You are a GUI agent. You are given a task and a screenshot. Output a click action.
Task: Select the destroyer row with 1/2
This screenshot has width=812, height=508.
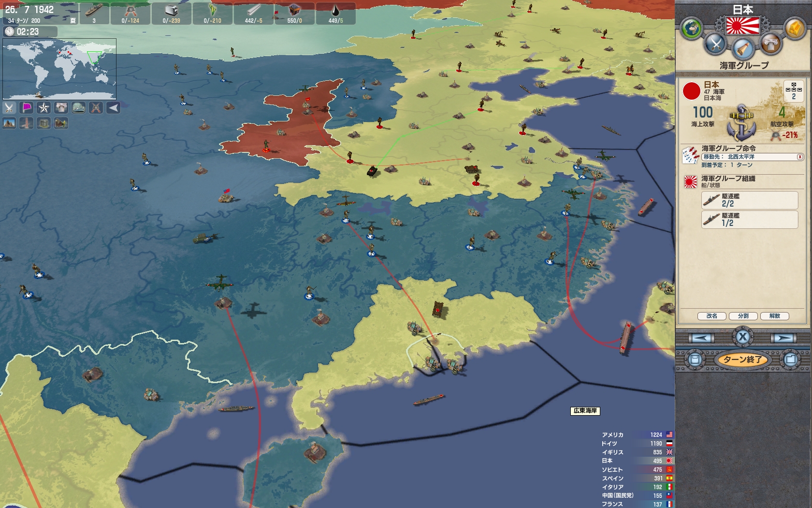(x=750, y=220)
